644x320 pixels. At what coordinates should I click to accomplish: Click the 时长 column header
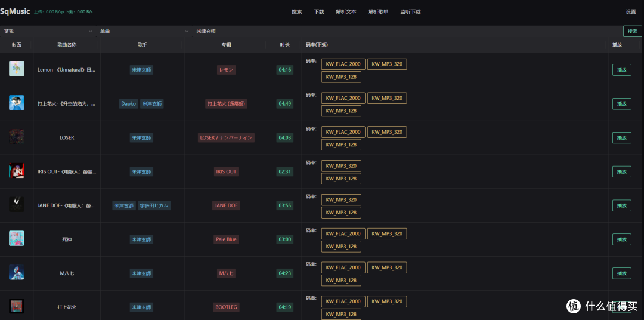(284, 44)
